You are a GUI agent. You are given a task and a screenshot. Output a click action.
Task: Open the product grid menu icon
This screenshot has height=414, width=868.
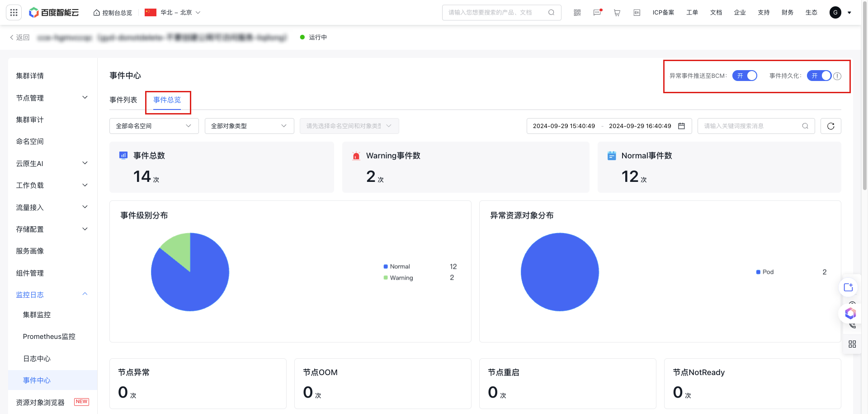14,12
